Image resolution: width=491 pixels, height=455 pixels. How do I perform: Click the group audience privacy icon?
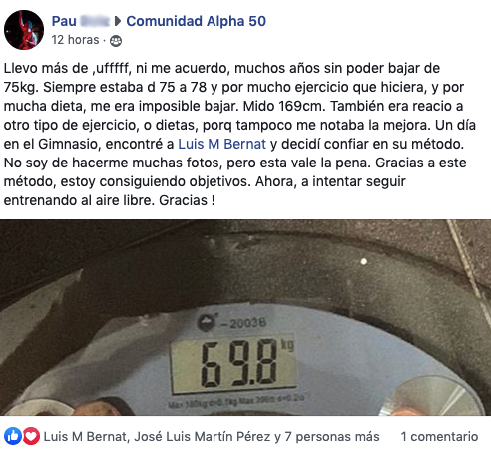click(116, 41)
